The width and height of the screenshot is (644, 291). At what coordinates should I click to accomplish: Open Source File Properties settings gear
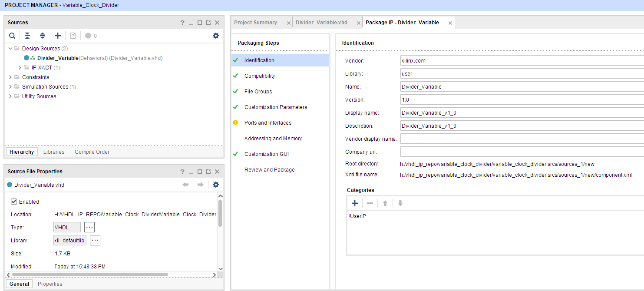216,185
